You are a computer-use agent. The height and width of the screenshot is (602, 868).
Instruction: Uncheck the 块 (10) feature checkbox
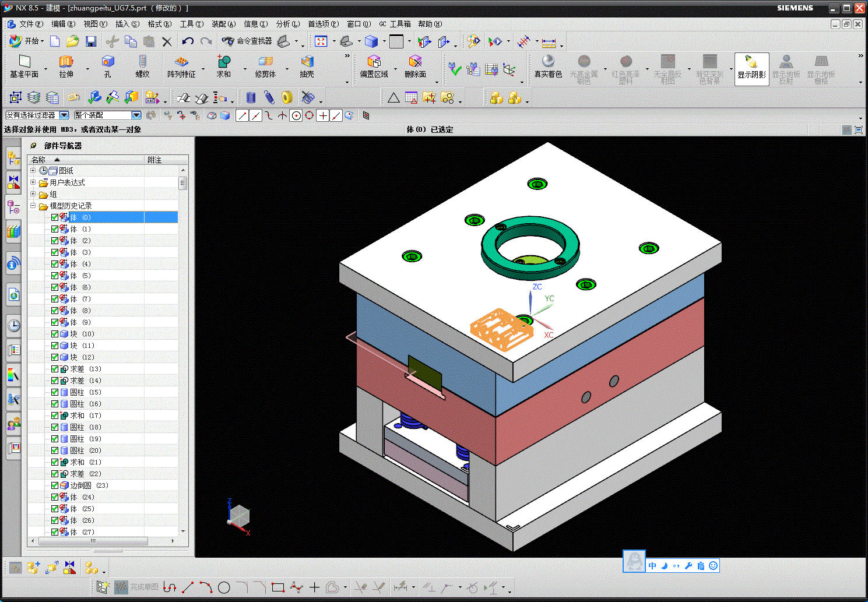(55, 334)
